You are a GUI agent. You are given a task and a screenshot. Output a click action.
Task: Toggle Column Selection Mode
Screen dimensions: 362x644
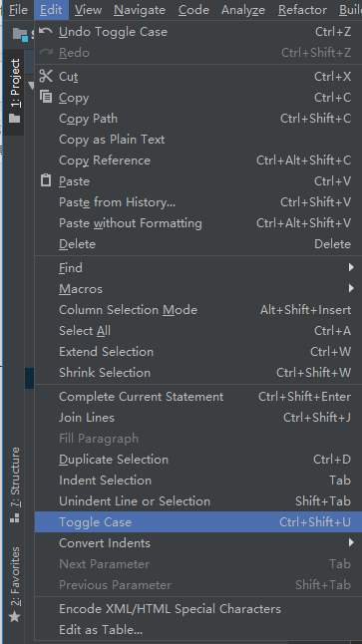(198, 310)
